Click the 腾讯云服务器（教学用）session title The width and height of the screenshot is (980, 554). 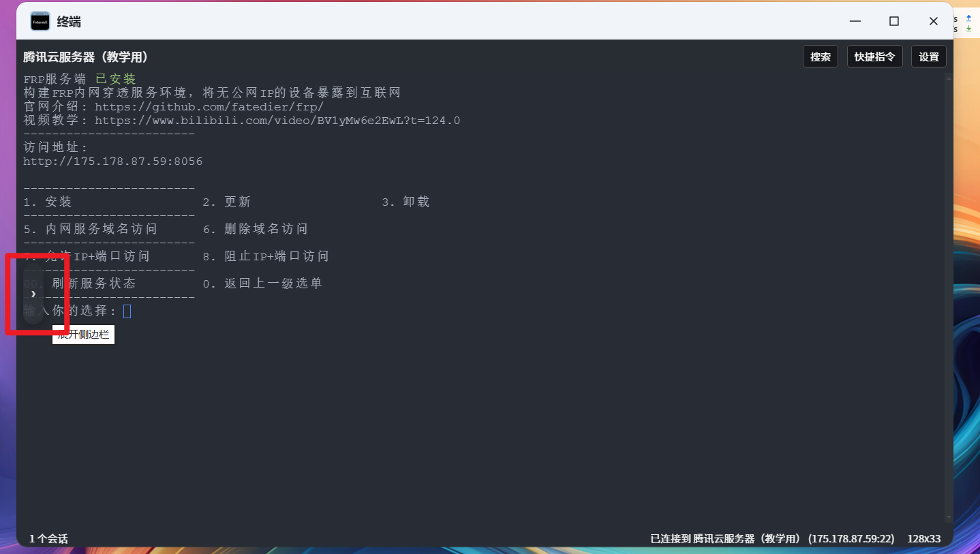point(86,57)
